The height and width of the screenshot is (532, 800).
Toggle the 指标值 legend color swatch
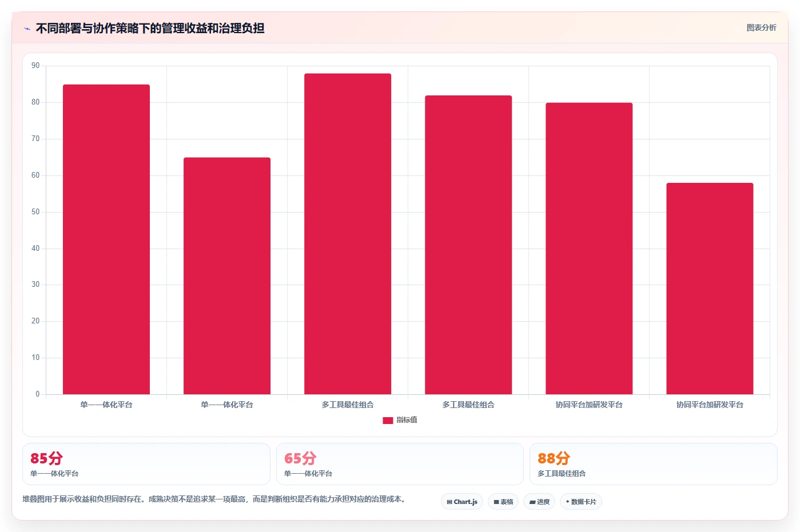388,420
